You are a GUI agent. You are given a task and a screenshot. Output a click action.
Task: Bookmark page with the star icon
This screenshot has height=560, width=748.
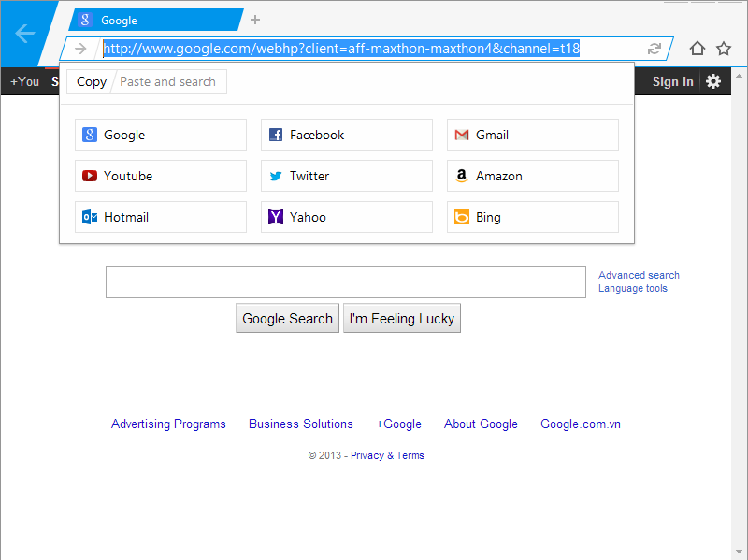(724, 49)
